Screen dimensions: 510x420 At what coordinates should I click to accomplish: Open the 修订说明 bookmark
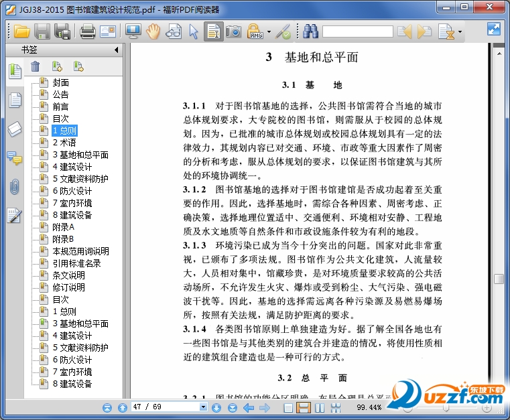point(68,287)
